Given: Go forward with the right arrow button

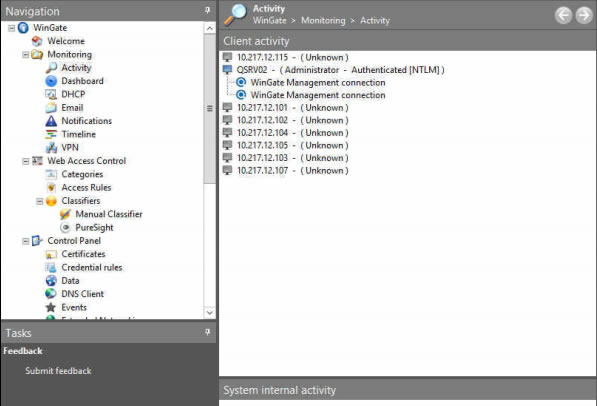Looking at the screenshot, I should [584, 15].
